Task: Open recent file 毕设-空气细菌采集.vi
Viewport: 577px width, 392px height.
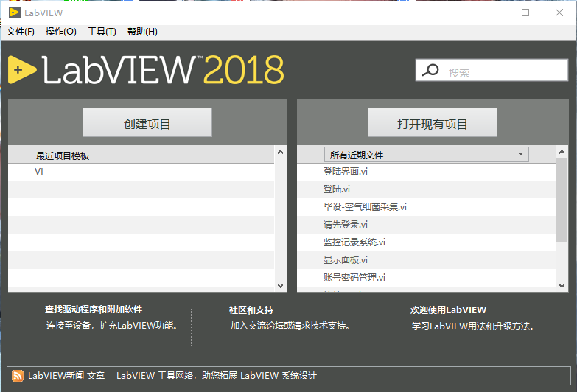Action: (x=365, y=207)
